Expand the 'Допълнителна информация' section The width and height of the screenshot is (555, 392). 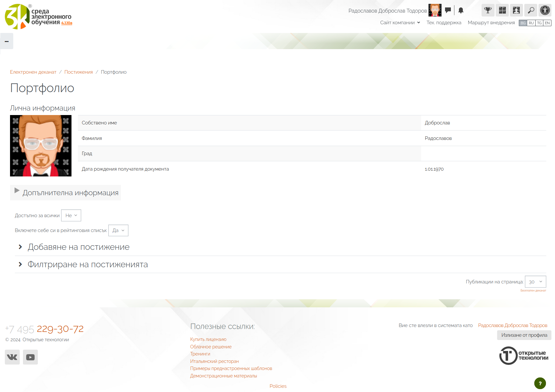pyautogui.click(x=70, y=193)
